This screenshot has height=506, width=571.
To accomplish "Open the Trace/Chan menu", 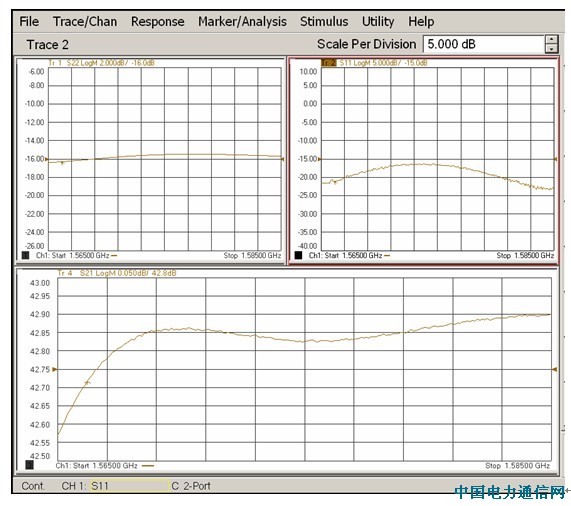I will click(85, 21).
